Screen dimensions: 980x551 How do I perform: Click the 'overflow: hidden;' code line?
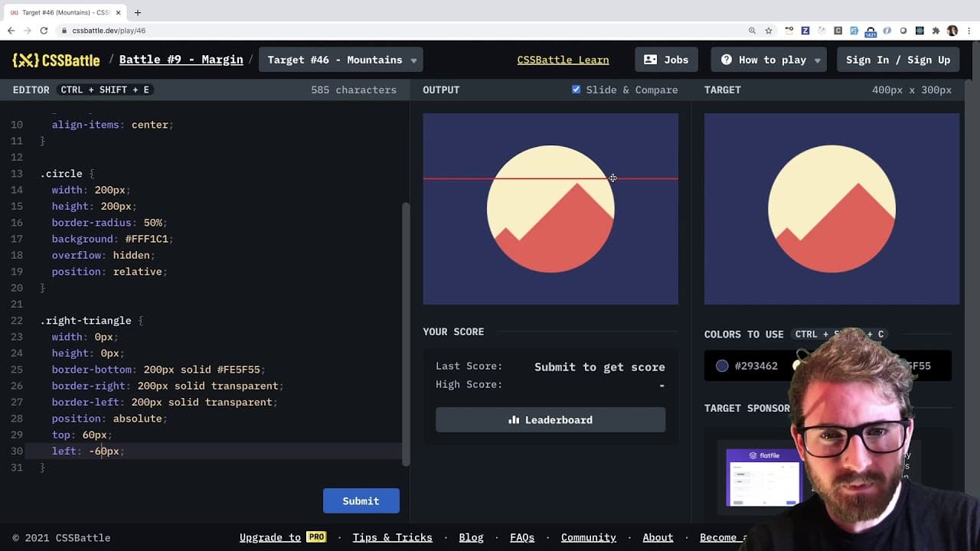pyautogui.click(x=103, y=255)
